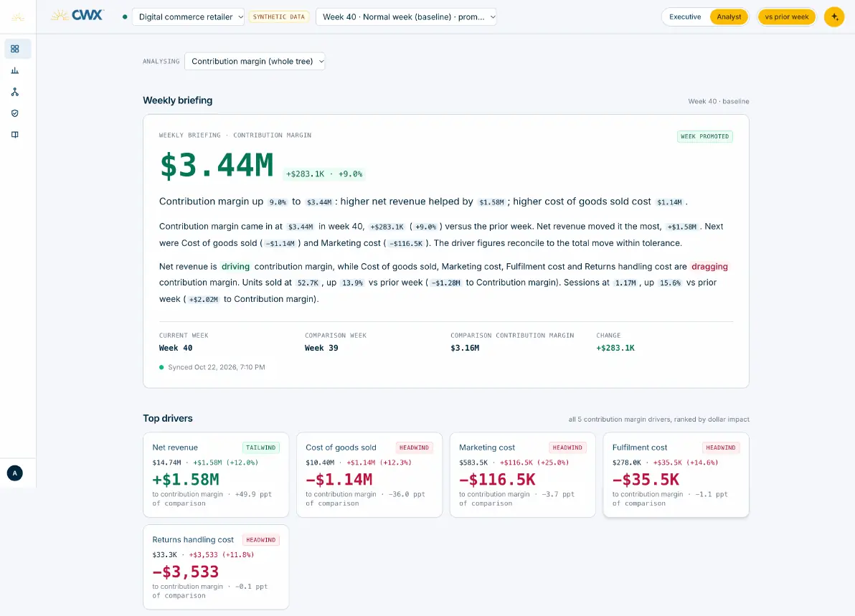Click the user avatar labeled A
The width and height of the screenshot is (855, 616).
click(15, 473)
